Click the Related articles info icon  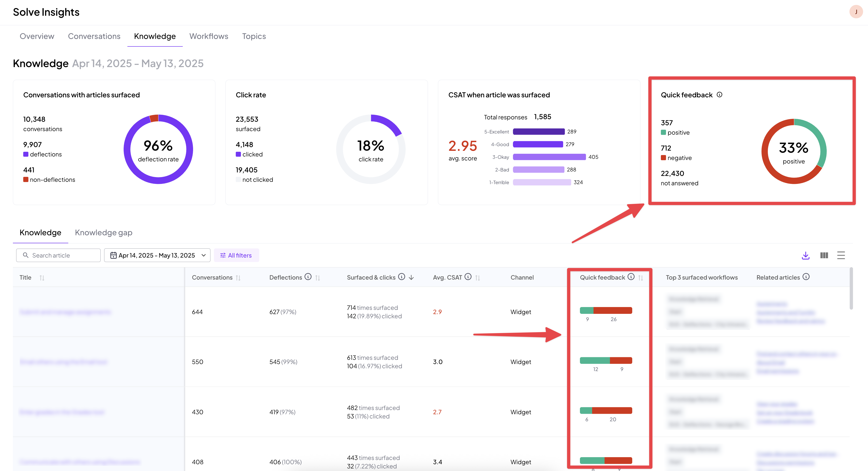coord(806,277)
